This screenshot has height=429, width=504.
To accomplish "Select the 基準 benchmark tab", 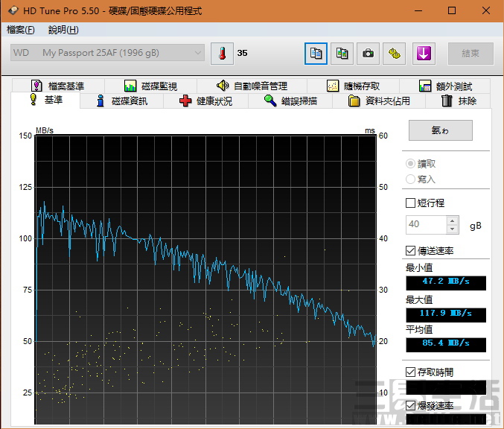I will tap(45, 100).
